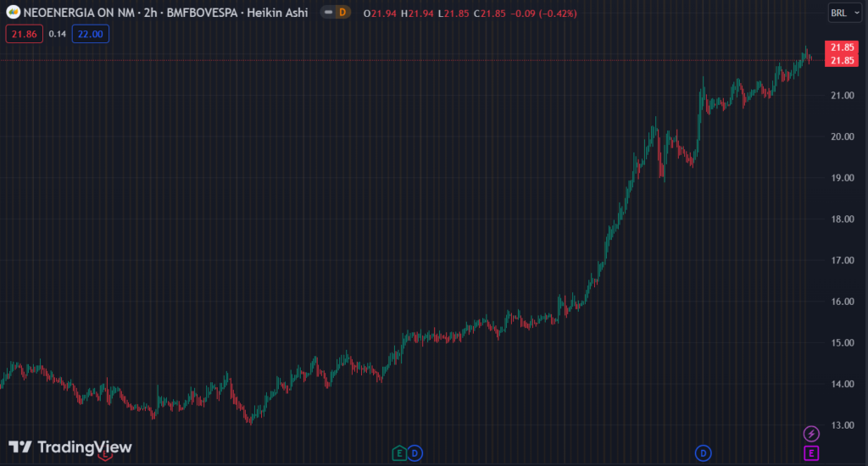Click the Neoenergia symbol logo icon
Image resolution: width=868 pixels, height=466 pixels.
tap(13, 12)
